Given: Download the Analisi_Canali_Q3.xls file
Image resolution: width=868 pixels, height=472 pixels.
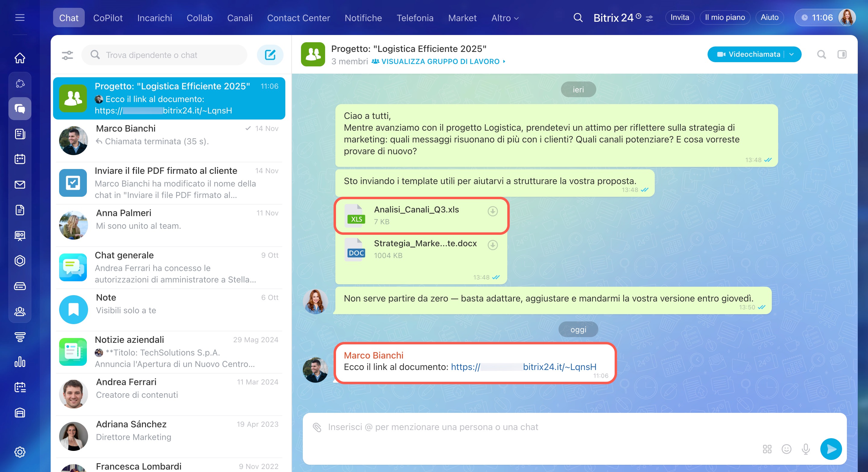Looking at the screenshot, I should pos(493,211).
